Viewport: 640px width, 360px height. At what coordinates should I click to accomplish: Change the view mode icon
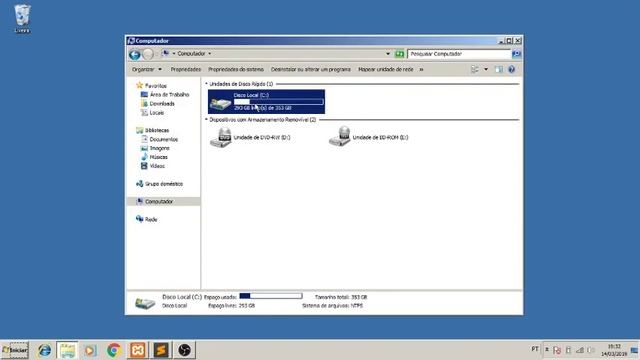[x=475, y=69]
